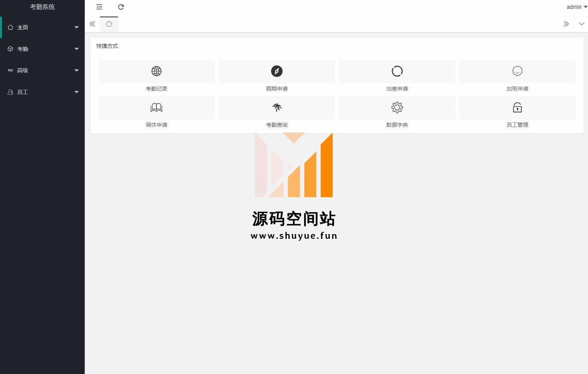Click the 员工管理 label
This screenshot has width=588, height=374.
click(x=518, y=125)
